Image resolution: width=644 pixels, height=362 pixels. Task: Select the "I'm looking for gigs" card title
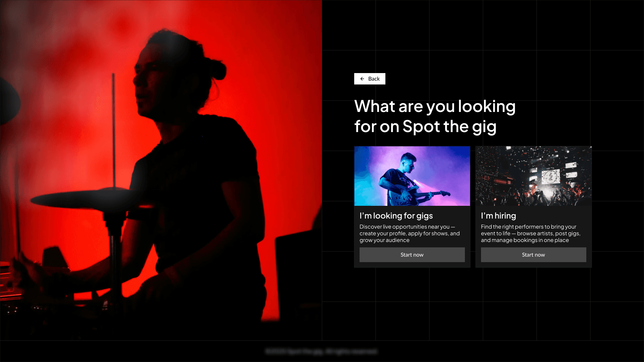click(396, 216)
